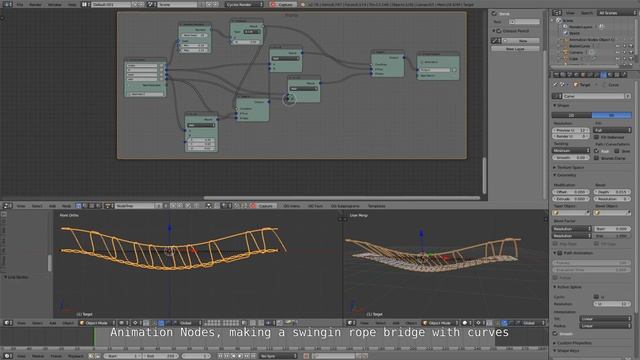Adjust the Preview U resolution field
The image size is (640, 360).
[x=571, y=130]
